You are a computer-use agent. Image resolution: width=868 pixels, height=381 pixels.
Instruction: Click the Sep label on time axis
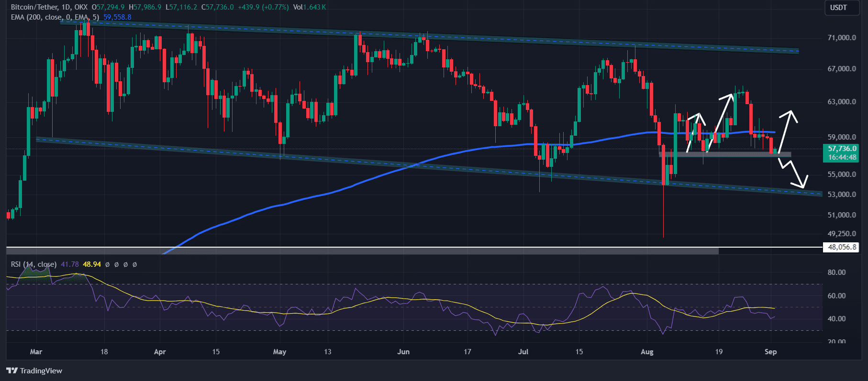(770, 352)
